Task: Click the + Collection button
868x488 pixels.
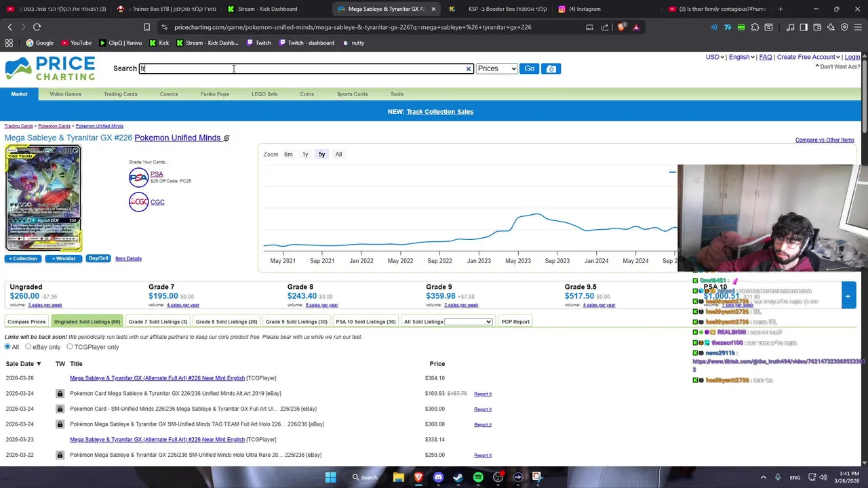Action: (x=23, y=258)
